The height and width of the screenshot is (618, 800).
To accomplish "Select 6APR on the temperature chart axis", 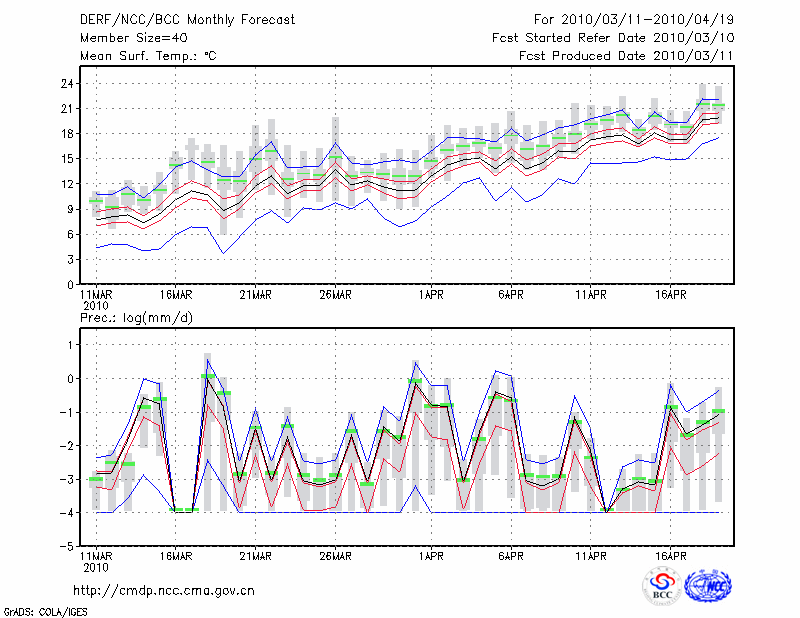I will click(511, 295).
